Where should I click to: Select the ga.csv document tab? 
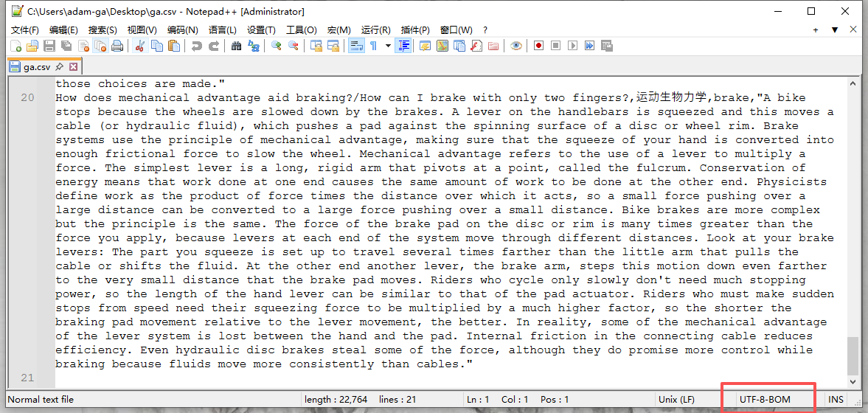(37, 67)
